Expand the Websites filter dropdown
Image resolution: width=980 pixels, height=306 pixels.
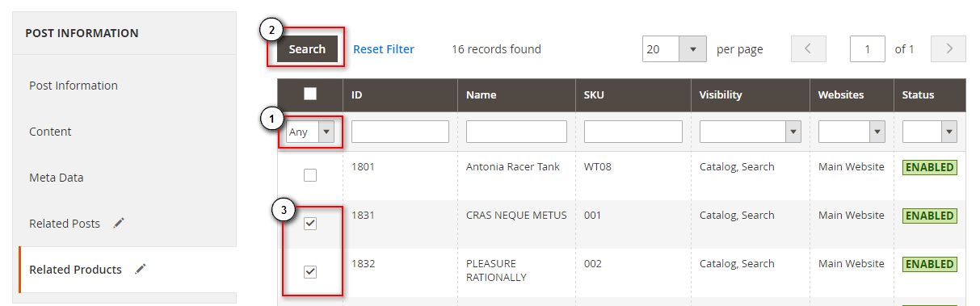[x=852, y=132]
